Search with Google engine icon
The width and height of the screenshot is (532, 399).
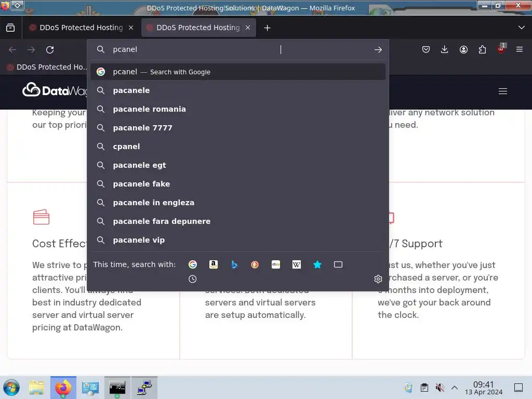192,264
